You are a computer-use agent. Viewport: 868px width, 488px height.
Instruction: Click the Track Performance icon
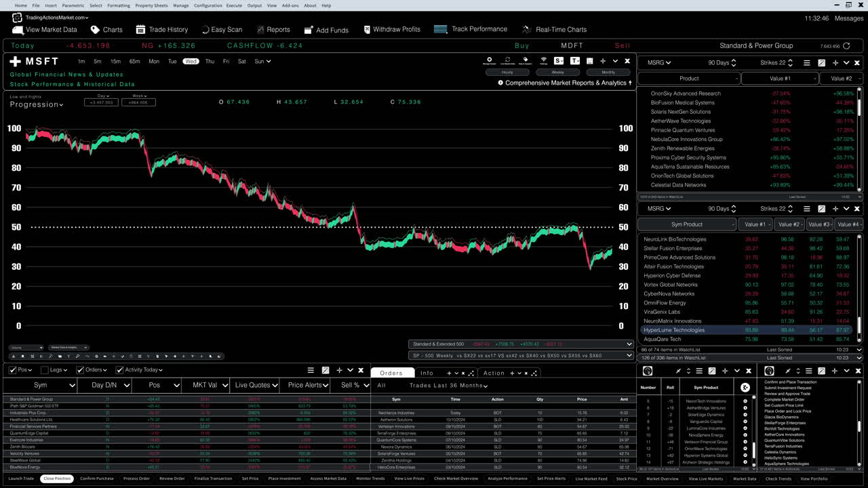439,29
